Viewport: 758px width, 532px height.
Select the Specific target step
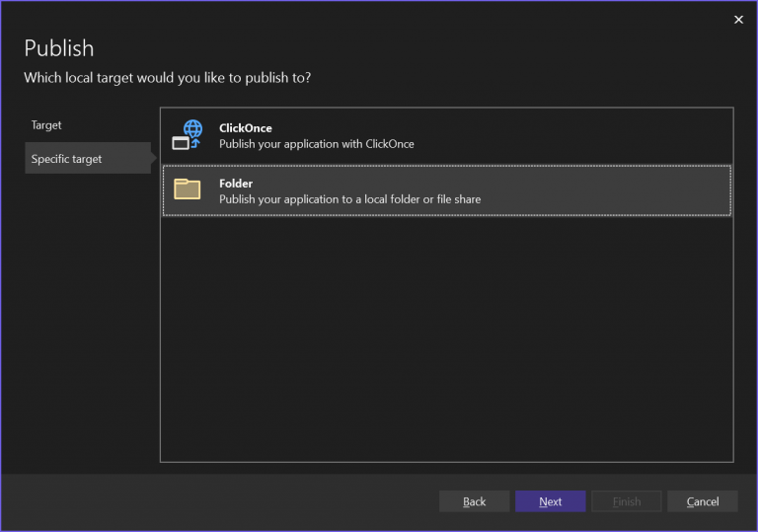pos(66,159)
